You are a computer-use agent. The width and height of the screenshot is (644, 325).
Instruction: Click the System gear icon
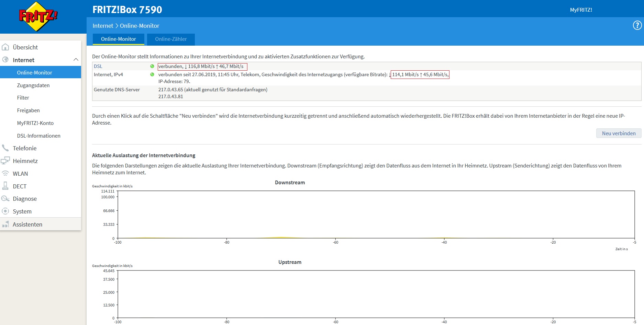[5, 211]
